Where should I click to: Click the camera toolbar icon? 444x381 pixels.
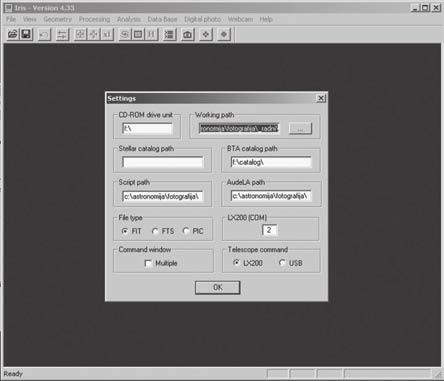coord(188,34)
